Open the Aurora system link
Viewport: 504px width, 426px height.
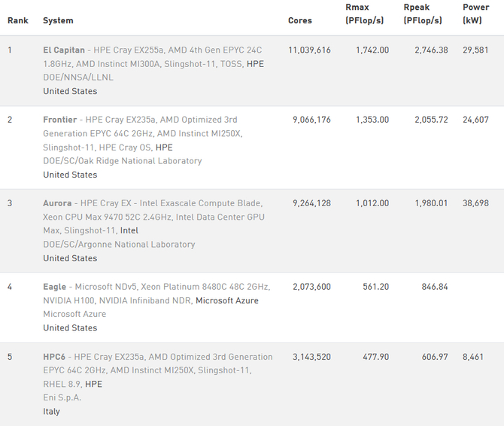pos(57,203)
